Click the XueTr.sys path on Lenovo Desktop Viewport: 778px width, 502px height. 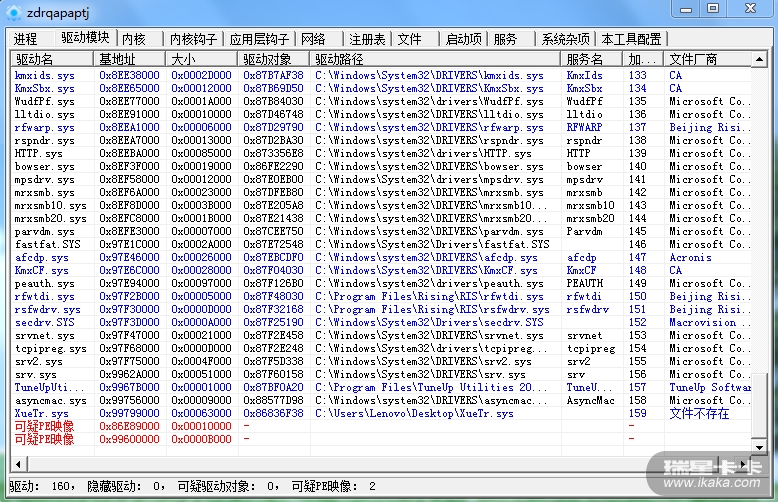(x=414, y=413)
